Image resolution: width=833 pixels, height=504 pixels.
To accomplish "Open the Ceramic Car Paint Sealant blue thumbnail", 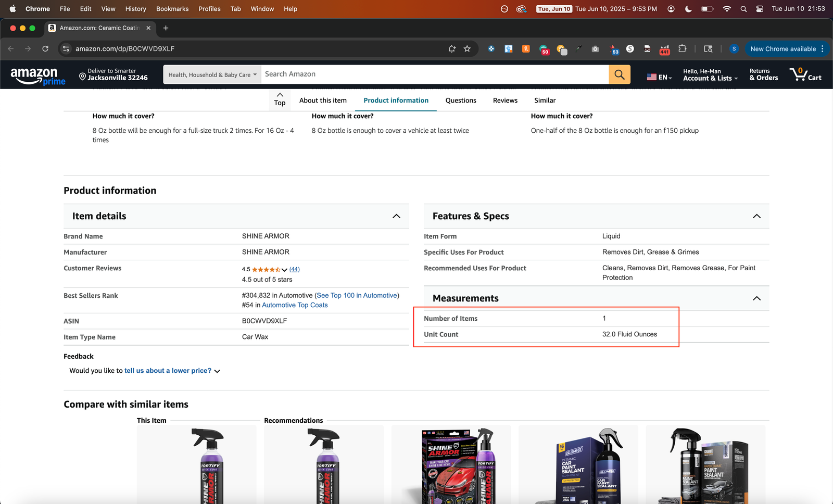I will (x=578, y=464).
